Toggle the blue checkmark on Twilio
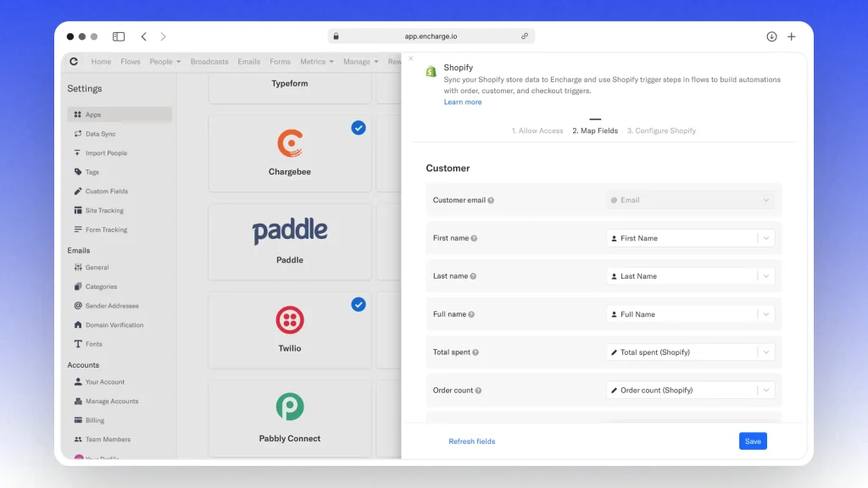 point(358,304)
